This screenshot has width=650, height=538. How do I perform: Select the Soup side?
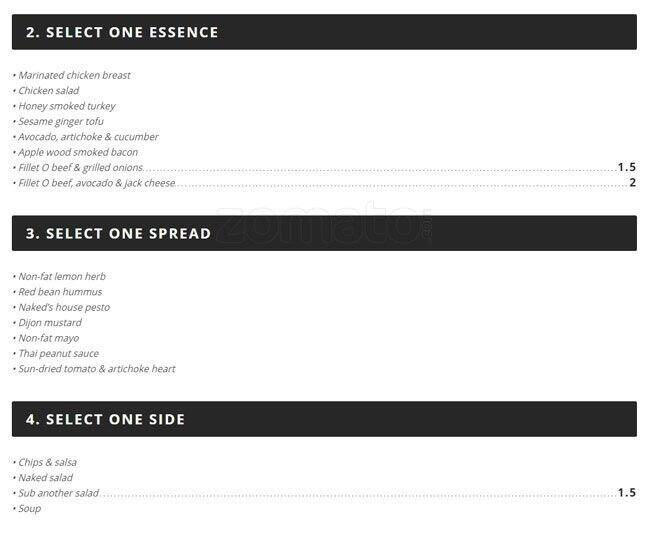click(x=29, y=509)
